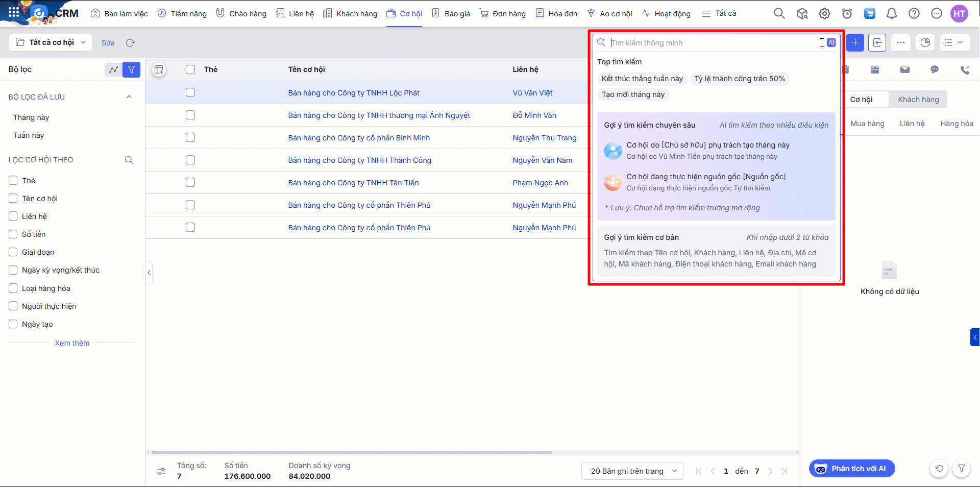Screen dimensions: 980x487
Task: Enable the Giai đoạn filter checkbox
Action: [13, 252]
